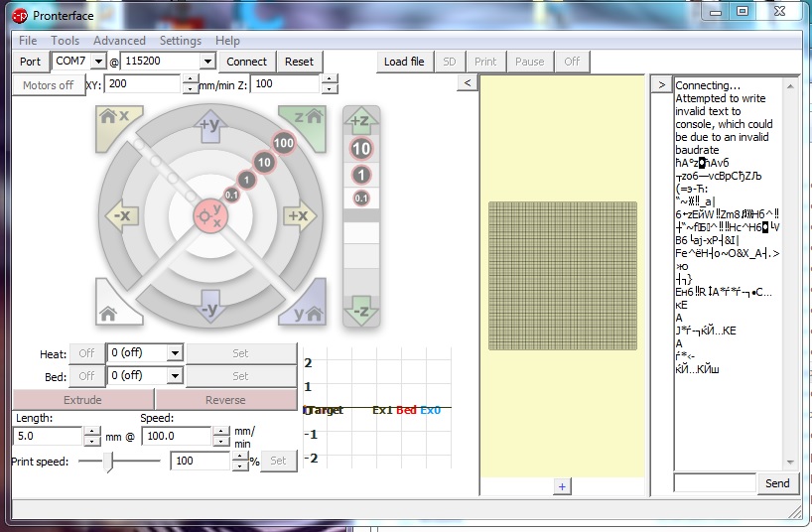Open the COM7 port dropdown
This screenshot has height=532, width=812.
[97, 62]
